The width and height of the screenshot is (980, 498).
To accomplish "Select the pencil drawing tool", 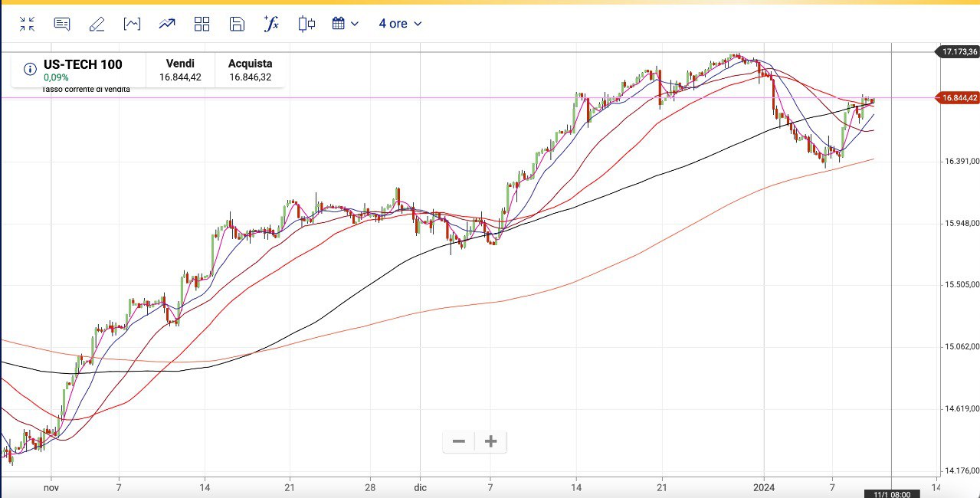I will tap(97, 24).
